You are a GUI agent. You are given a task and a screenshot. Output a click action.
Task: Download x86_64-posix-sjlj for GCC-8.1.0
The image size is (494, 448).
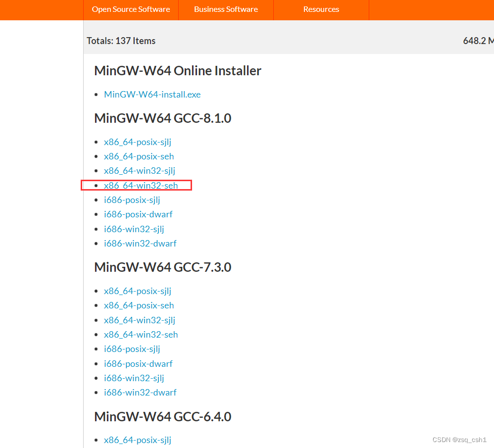[x=138, y=142]
